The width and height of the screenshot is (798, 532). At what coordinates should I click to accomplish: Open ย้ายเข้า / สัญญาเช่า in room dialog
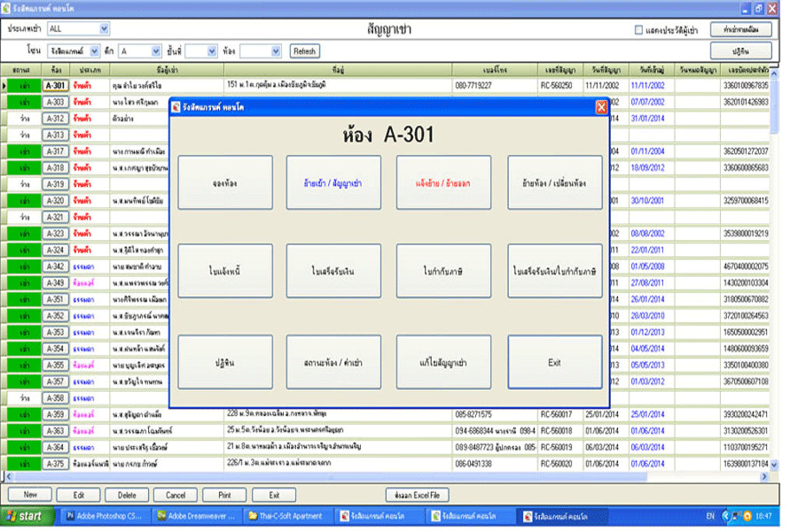pos(333,183)
